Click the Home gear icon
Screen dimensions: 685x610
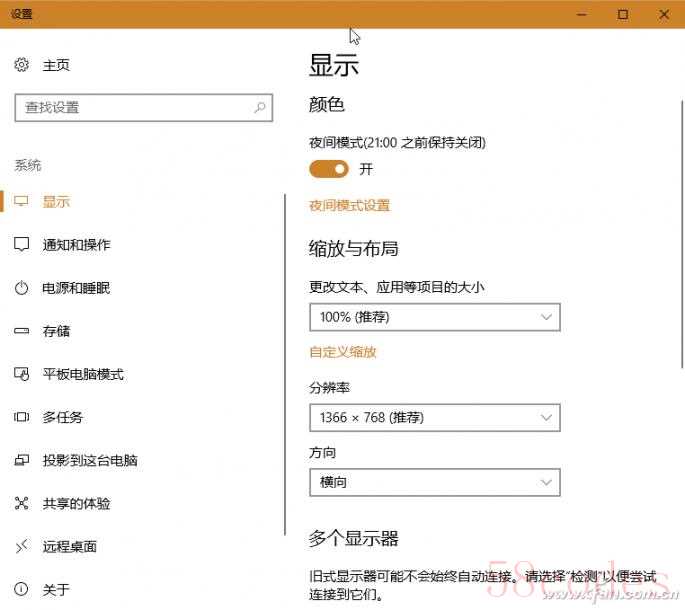22,65
